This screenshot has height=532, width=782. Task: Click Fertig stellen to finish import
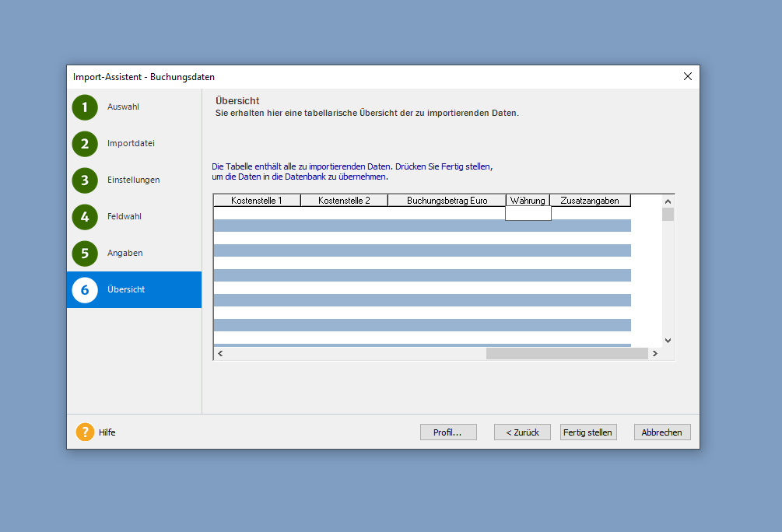[x=588, y=432]
